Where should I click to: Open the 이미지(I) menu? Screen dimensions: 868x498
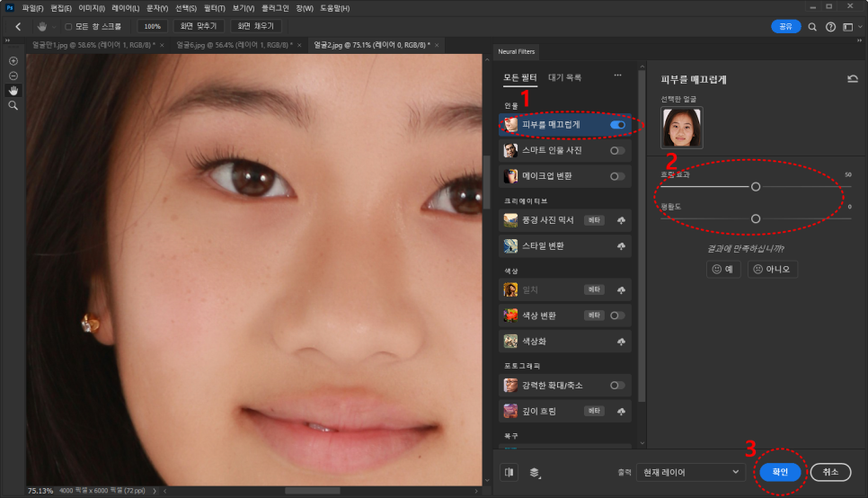tap(92, 8)
